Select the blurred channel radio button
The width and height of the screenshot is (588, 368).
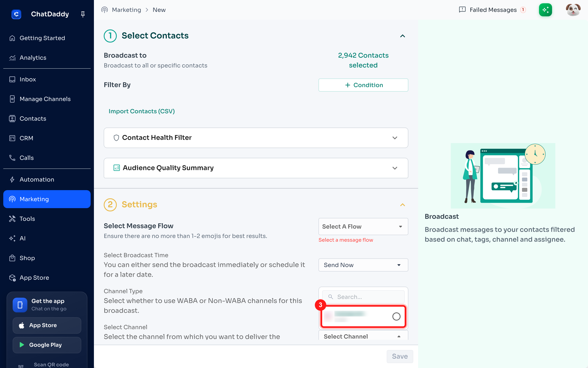click(396, 316)
